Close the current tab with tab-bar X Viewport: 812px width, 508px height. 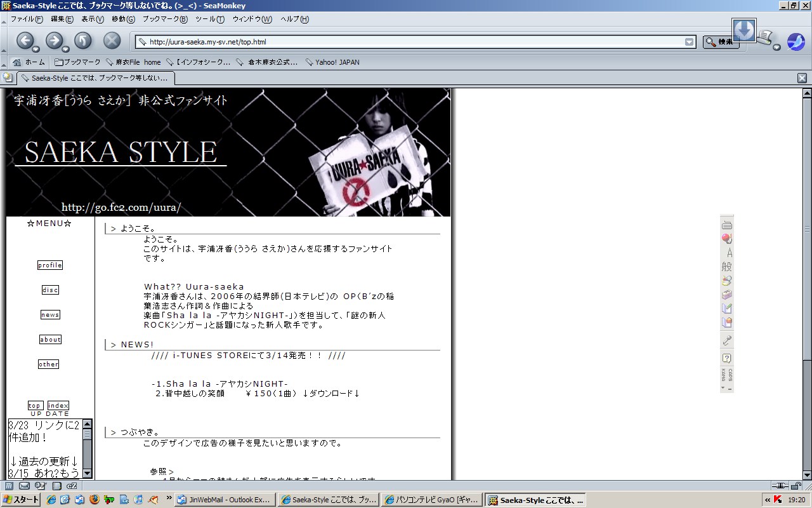[802, 78]
